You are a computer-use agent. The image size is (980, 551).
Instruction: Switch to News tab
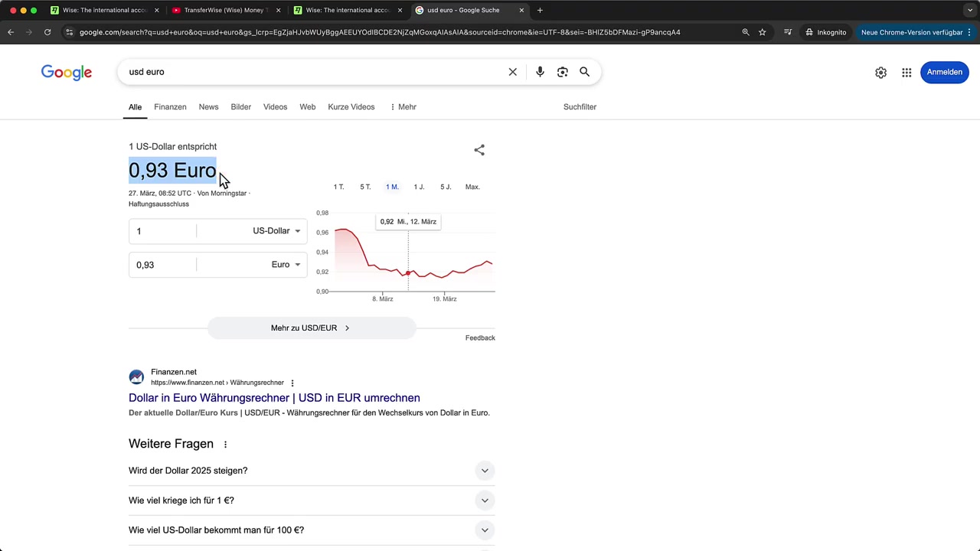point(208,107)
